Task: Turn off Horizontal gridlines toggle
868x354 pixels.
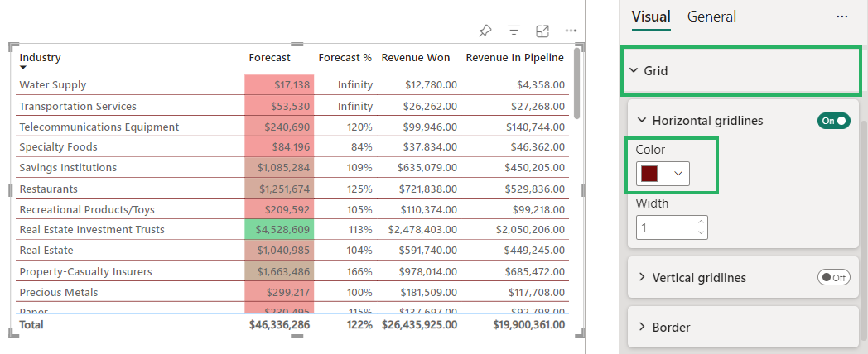Action: click(x=833, y=121)
